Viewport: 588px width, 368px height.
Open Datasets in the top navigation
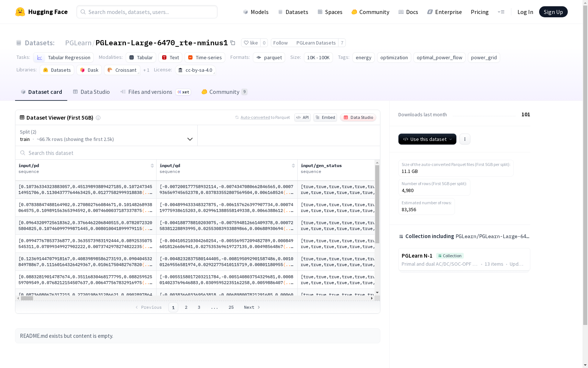(x=293, y=12)
